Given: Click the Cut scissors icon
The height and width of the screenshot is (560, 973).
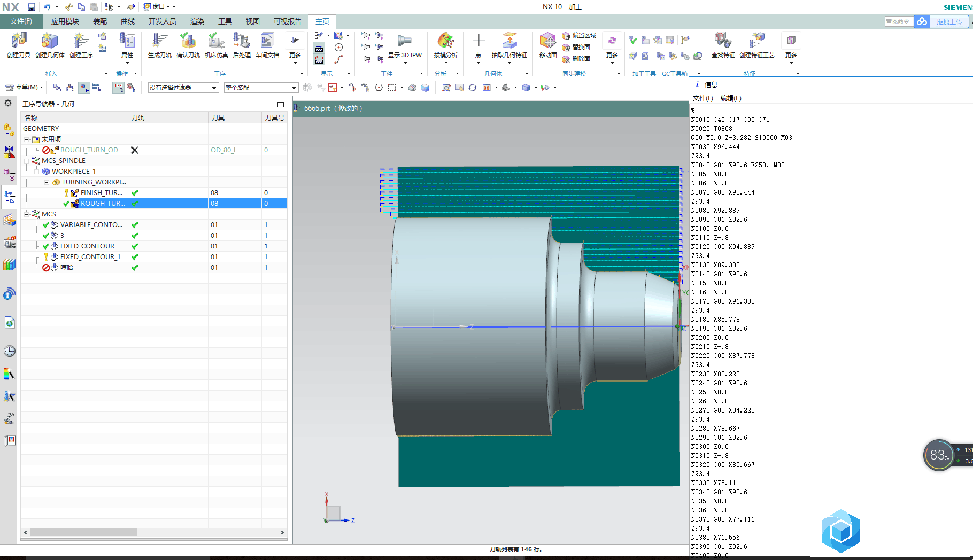Looking at the screenshot, I should point(69,7).
